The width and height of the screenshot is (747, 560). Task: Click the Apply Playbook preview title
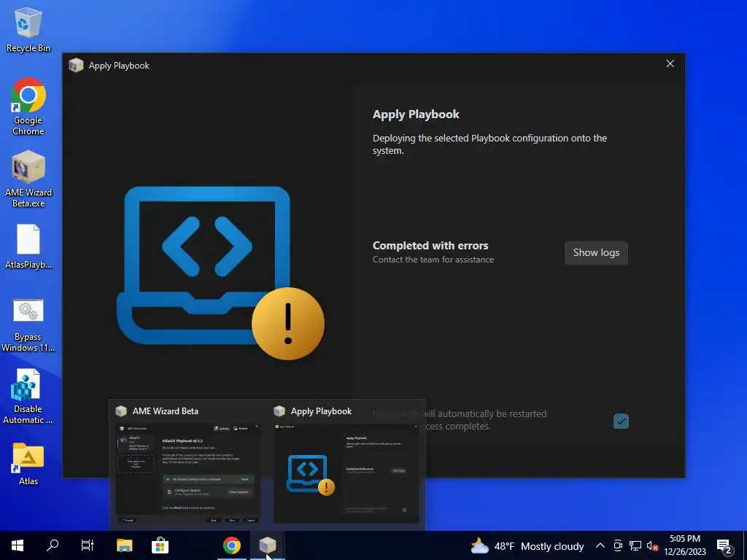pyautogui.click(x=321, y=411)
